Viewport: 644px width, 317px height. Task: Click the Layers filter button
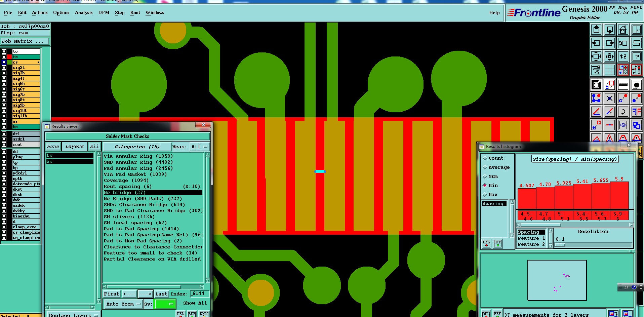tap(75, 147)
